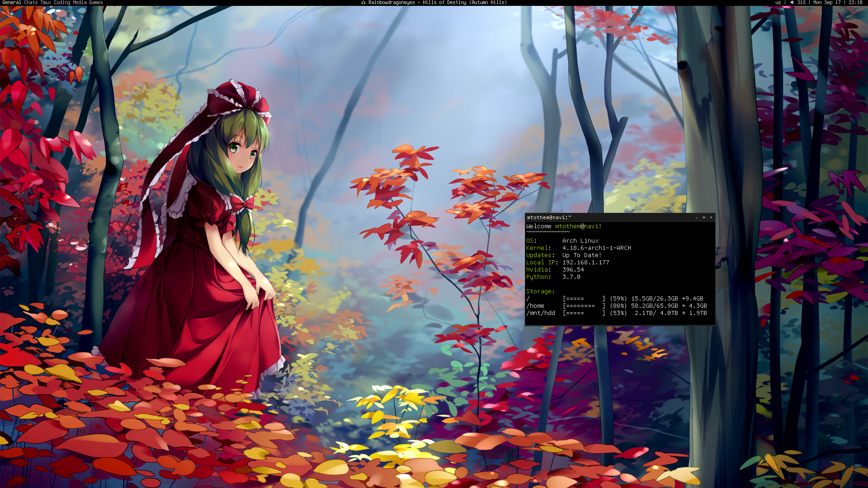
Task: Click the Python version '3.7.0'
Action: tap(571, 277)
